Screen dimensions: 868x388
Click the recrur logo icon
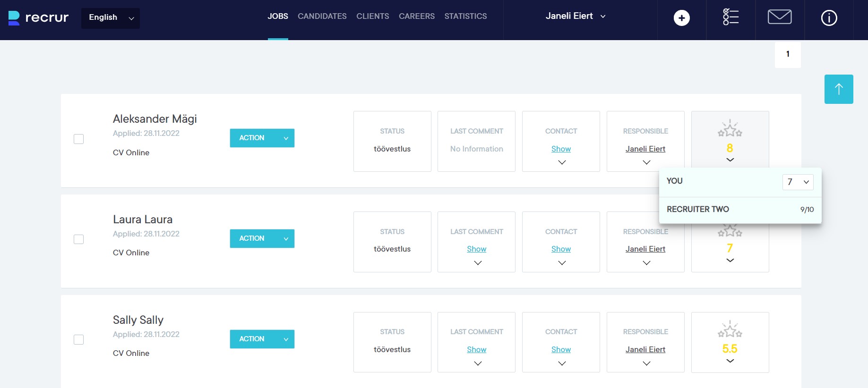(x=14, y=18)
